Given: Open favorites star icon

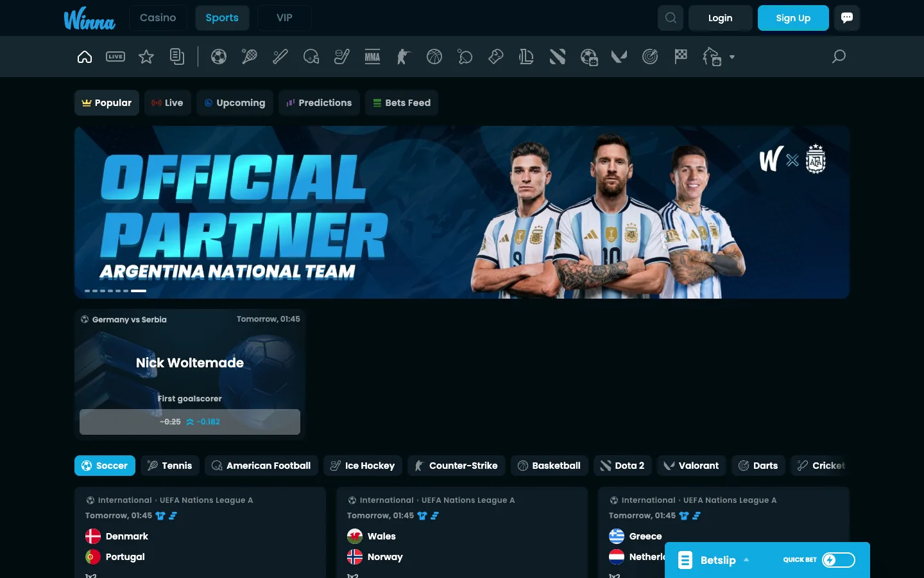Looking at the screenshot, I should click(146, 57).
